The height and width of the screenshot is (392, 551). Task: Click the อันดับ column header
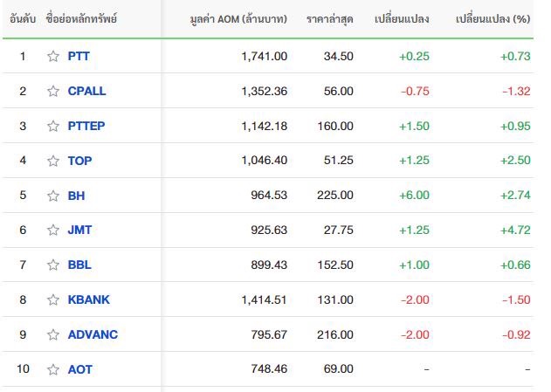[23, 19]
